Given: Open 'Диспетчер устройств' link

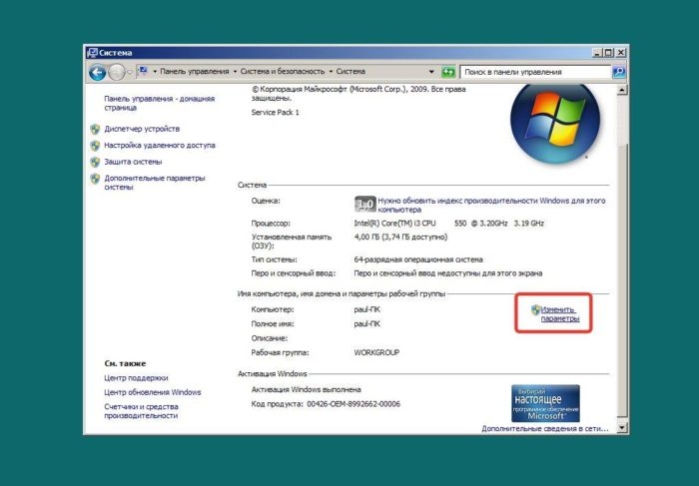Looking at the screenshot, I should tap(142, 129).
